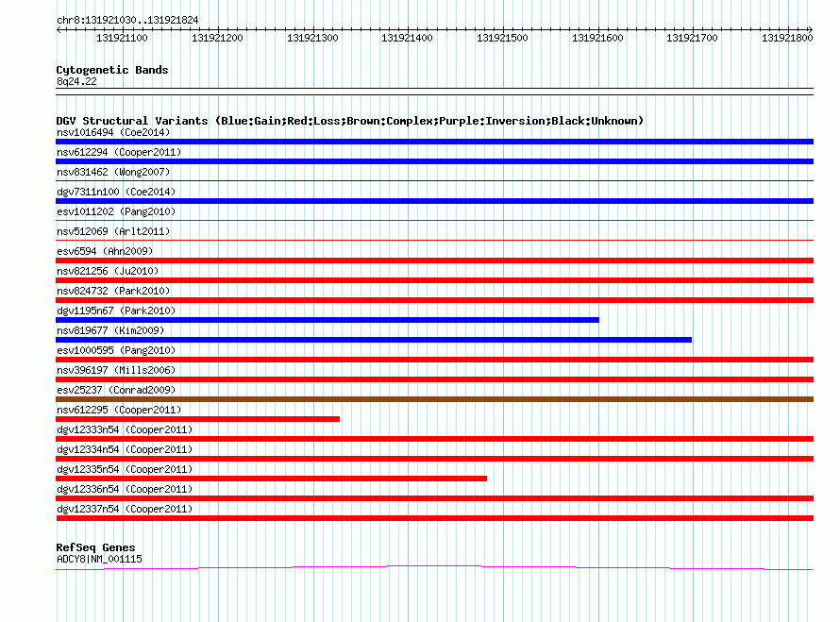
Task: Open the ADCY8|NM_001115 gene label
Action: tap(99, 560)
